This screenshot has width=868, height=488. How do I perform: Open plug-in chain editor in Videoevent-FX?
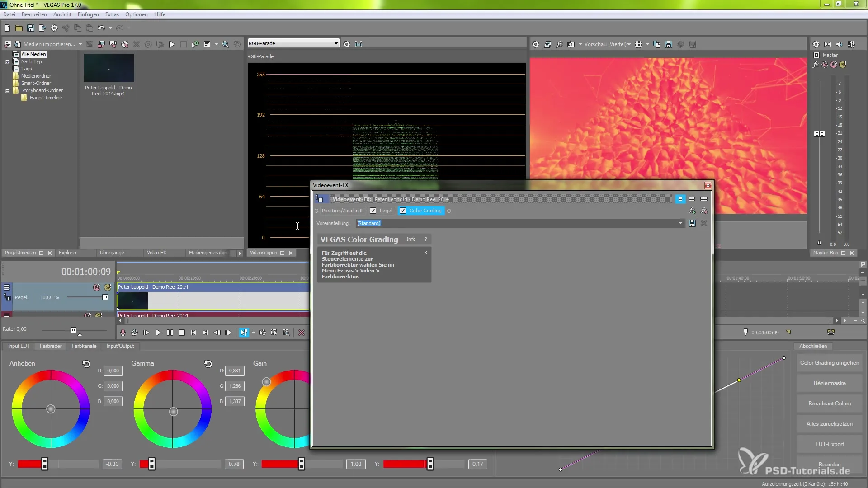pyautogui.click(x=692, y=211)
